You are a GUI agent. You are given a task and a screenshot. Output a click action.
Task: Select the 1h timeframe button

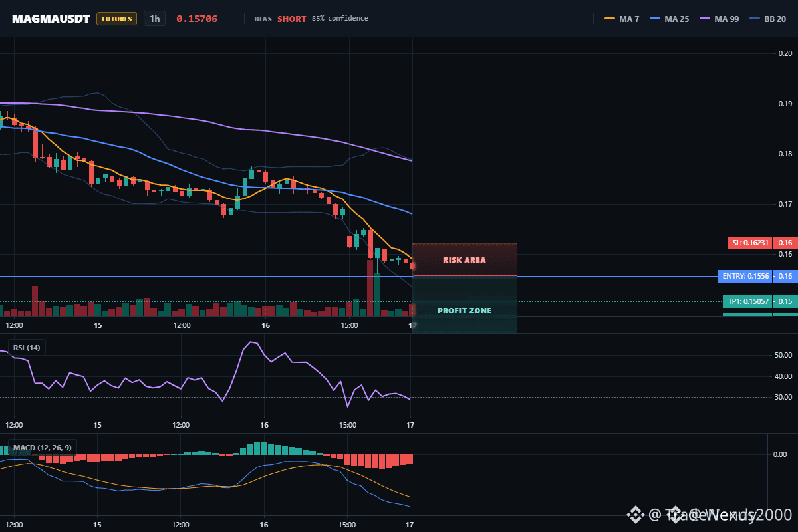155,19
